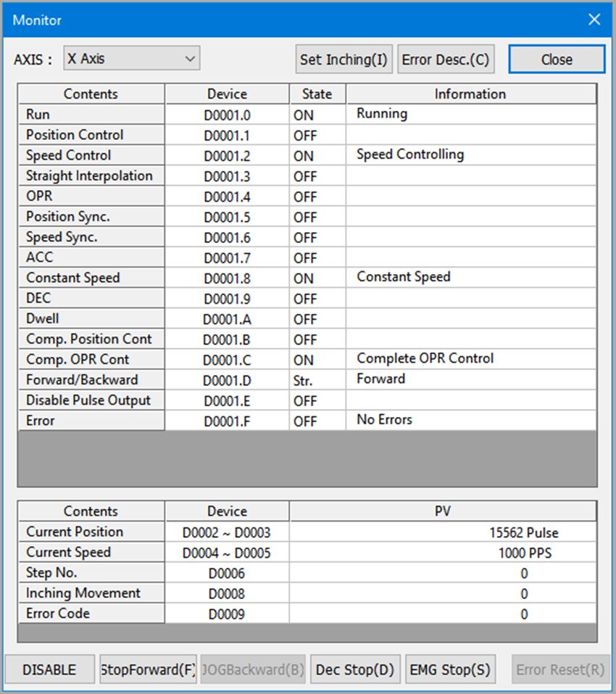Viewport: 616px width, 694px height.
Task: Hit the EMG Stop(S) button
Action: pyautogui.click(x=450, y=669)
